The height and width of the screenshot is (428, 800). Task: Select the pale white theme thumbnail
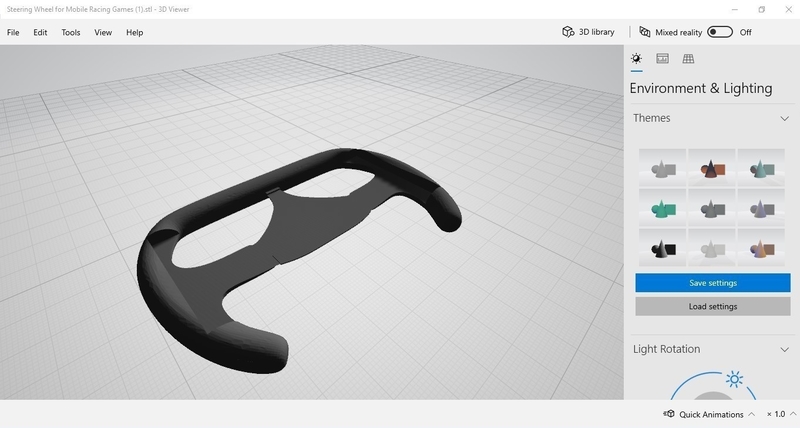click(712, 247)
